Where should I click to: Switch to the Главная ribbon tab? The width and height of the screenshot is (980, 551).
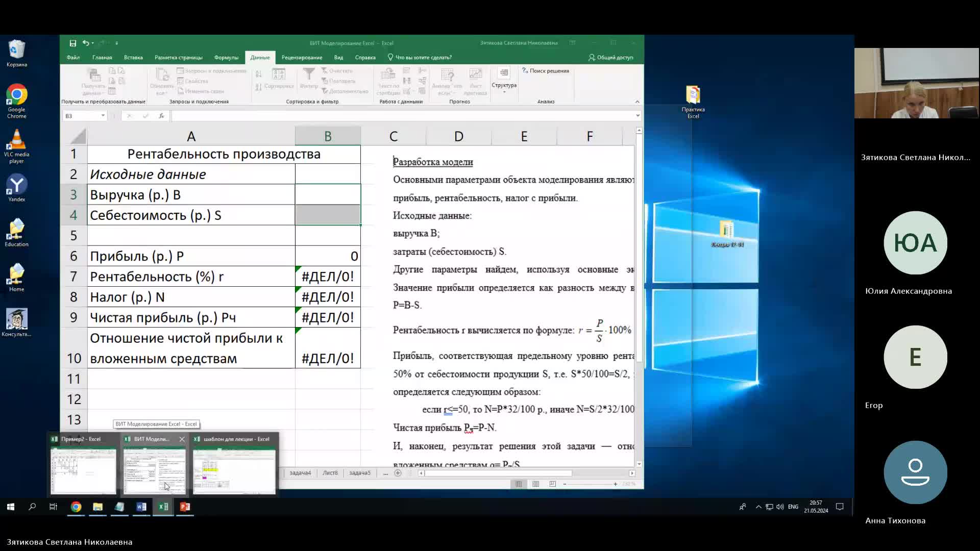point(102,58)
